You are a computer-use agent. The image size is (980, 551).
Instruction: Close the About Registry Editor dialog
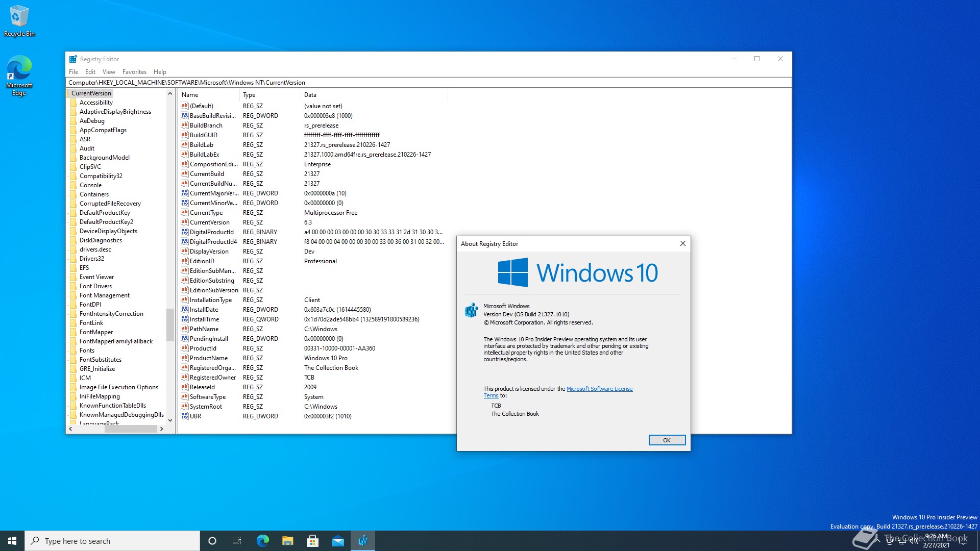coord(682,243)
